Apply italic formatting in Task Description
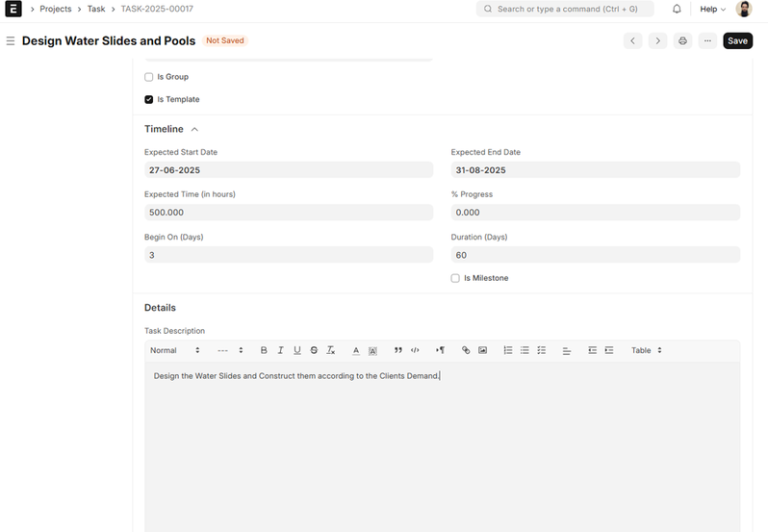The image size is (768, 532). [281, 350]
